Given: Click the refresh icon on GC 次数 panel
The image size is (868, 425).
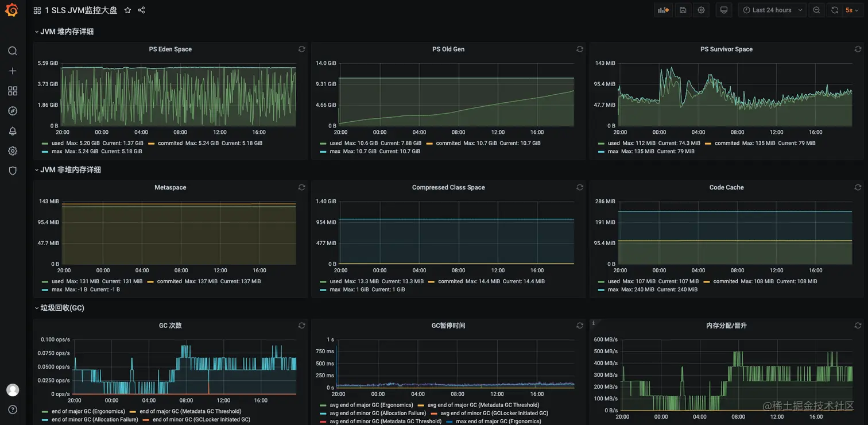Looking at the screenshot, I should tap(301, 326).
